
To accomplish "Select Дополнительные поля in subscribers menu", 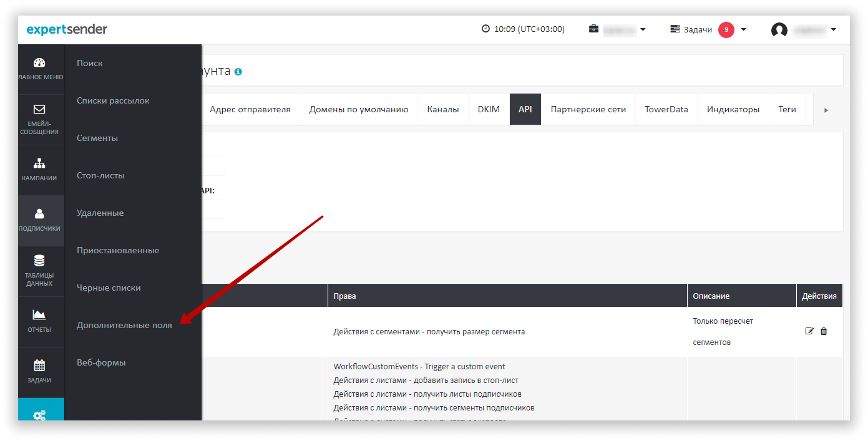I will pyautogui.click(x=124, y=325).
